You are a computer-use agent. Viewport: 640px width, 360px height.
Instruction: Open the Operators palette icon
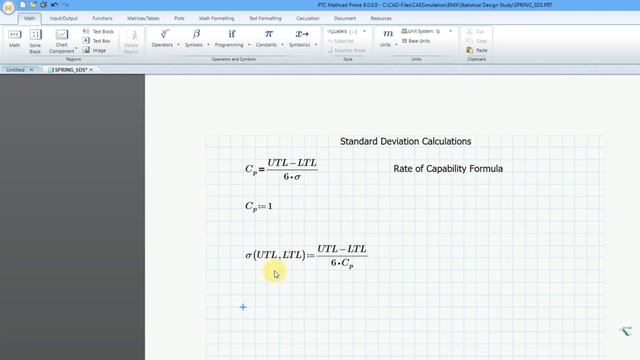point(164,34)
